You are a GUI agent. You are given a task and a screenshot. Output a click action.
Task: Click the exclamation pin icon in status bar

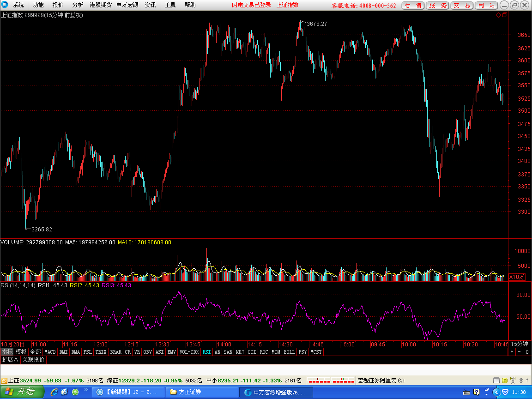pyautogui.click(x=528, y=381)
